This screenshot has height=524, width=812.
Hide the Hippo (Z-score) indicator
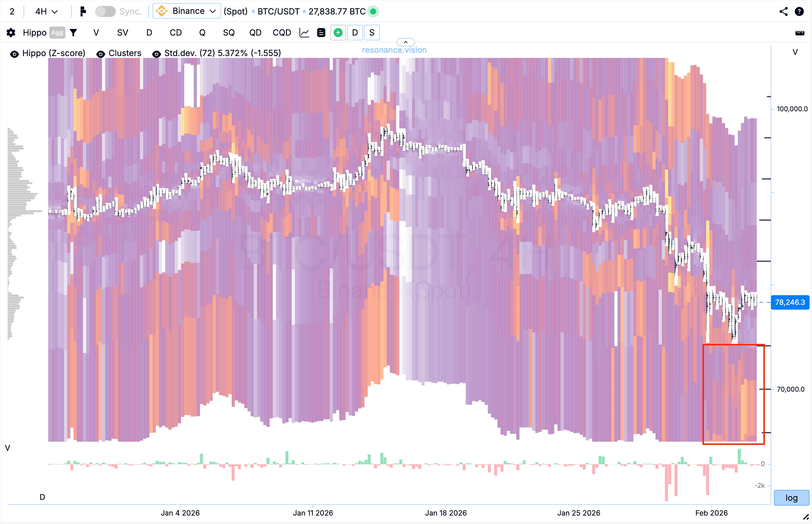14,54
